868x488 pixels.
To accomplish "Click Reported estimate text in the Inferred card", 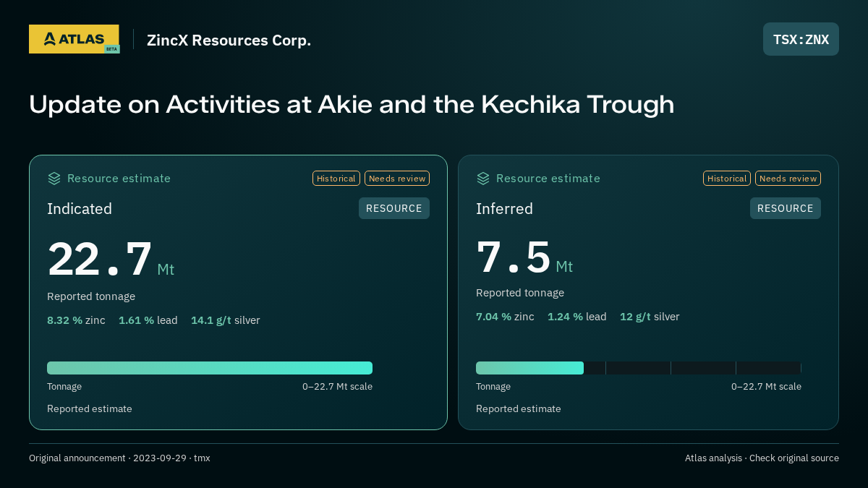I will pyautogui.click(x=519, y=409).
